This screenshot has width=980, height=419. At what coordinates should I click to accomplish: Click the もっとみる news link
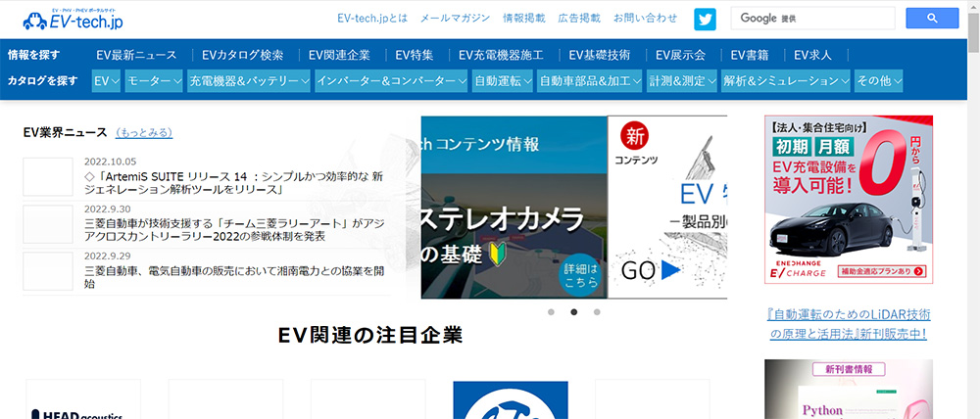pyautogui.click(x=143, y=132)
